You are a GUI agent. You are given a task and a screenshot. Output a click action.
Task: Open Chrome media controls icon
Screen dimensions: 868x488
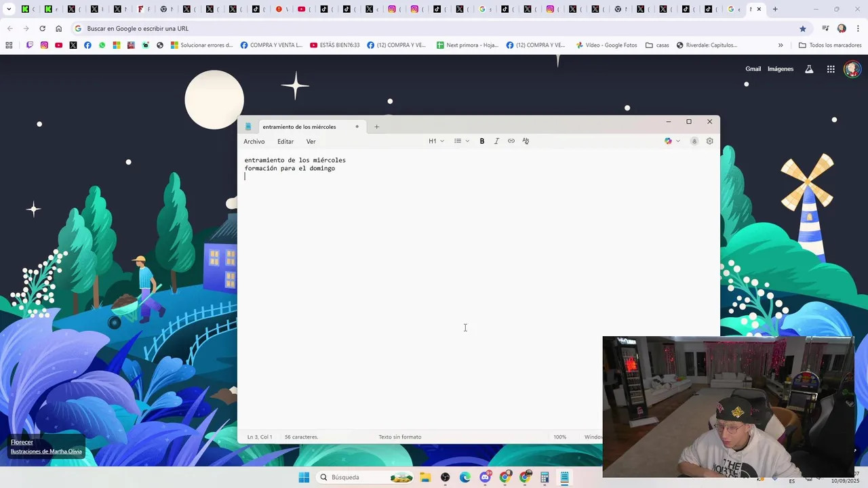pos(825,28)
